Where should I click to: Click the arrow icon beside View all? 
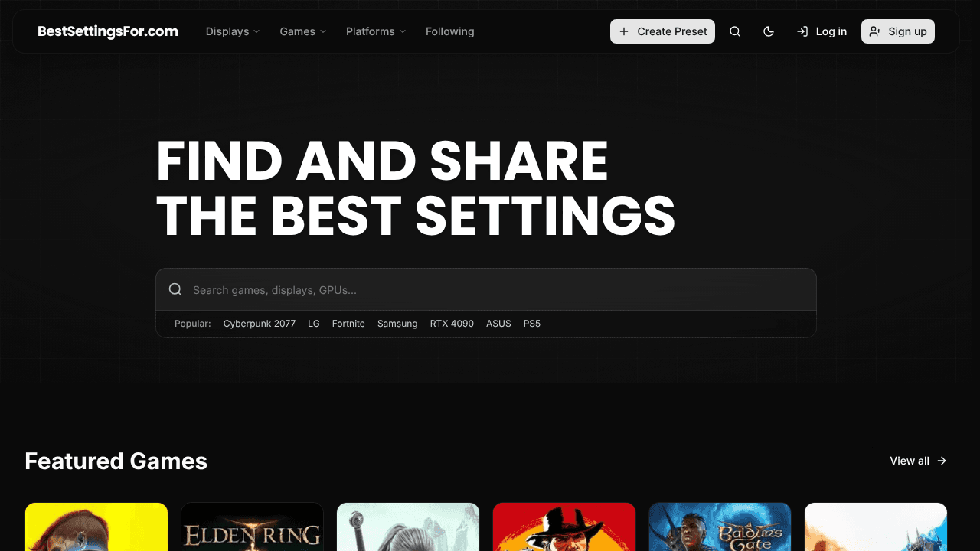click(x=942, y=461)
